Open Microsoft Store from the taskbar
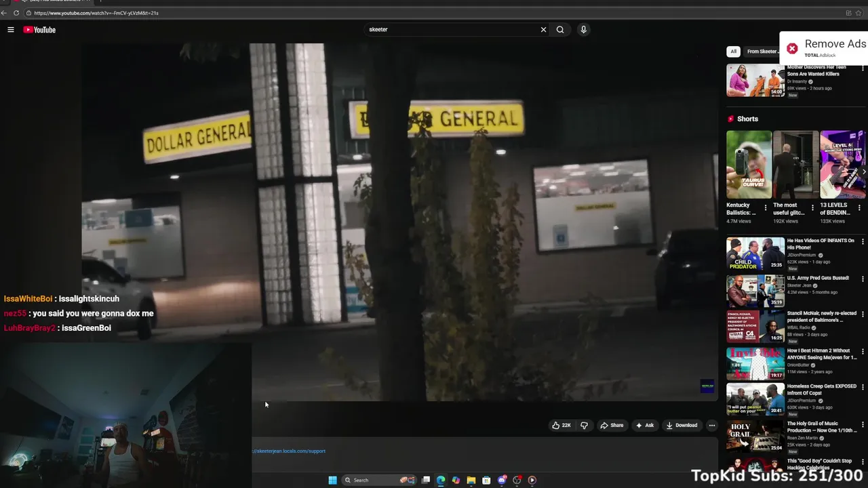This screenshot has width=868, height=488. point(486,480)
